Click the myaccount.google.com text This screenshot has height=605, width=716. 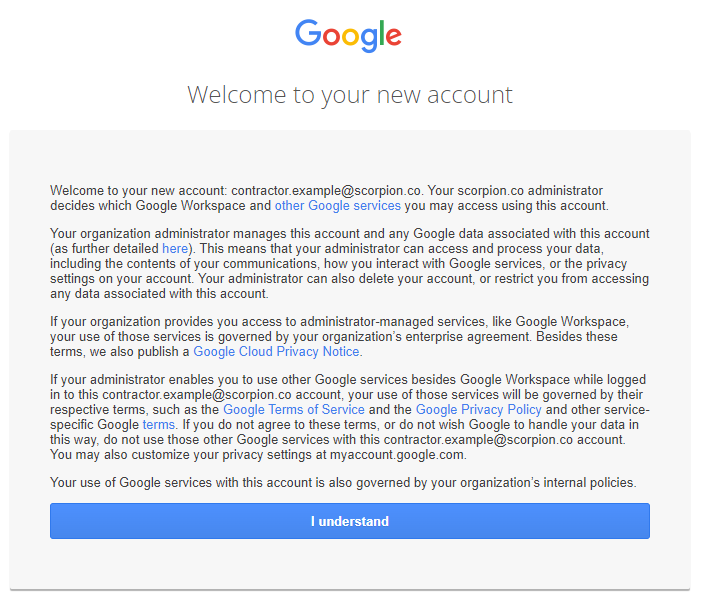397,455
